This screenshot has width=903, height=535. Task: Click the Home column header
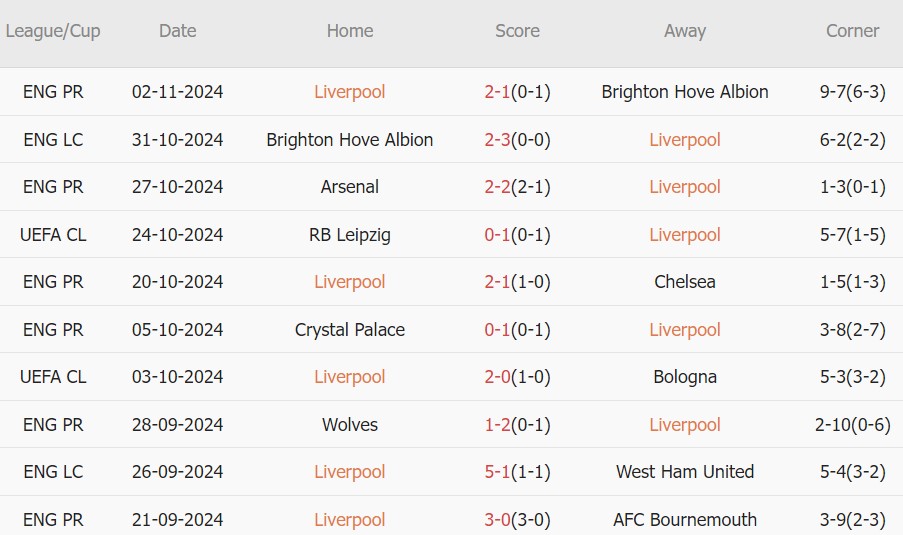coord(350,31)
